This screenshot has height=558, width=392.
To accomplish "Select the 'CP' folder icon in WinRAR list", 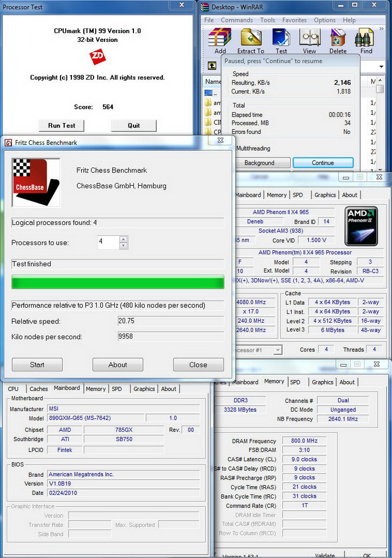I will click(209, 132).
